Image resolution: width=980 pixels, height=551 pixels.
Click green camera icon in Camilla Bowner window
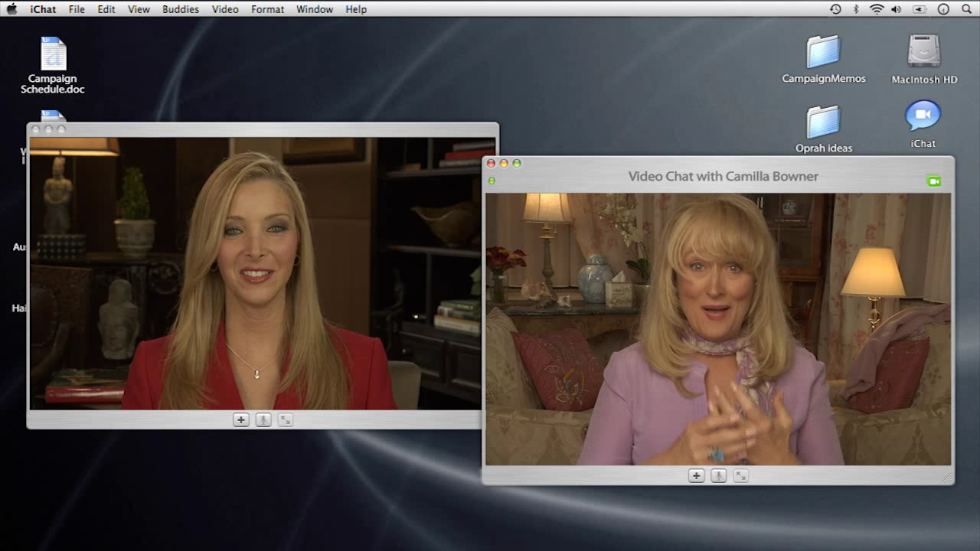point(933,181)
